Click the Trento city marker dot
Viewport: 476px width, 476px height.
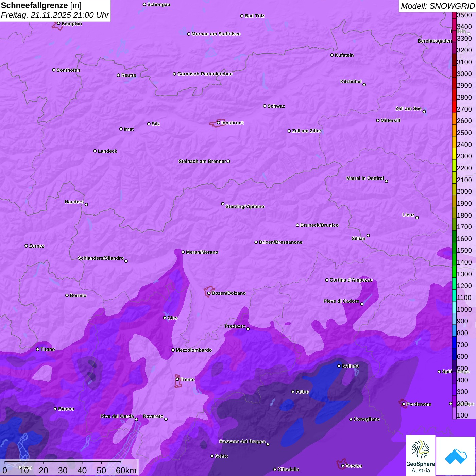coord(177,379)
